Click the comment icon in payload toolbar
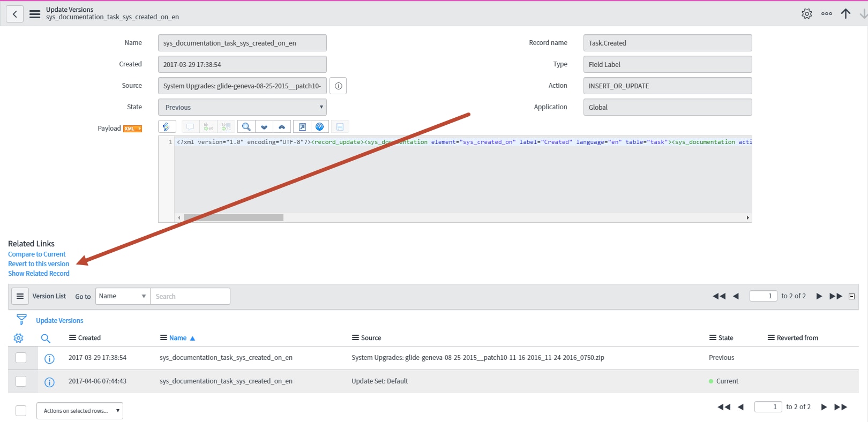Screen dimensions: 868x422 (190, 127)
